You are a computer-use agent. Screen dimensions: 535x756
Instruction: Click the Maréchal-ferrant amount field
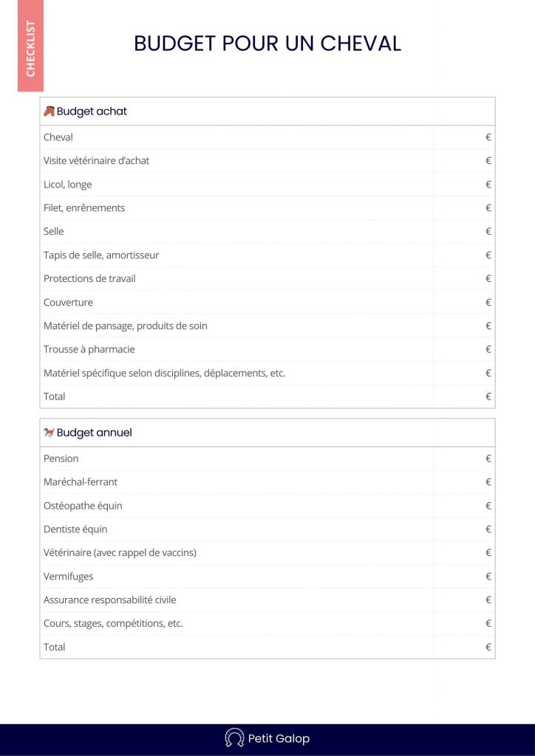coord(463,482)
